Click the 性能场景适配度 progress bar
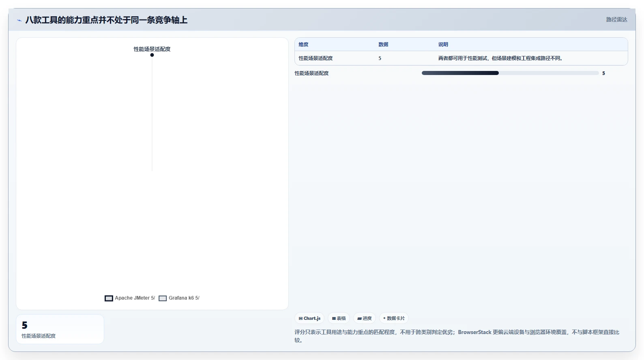The height and width of the screenshot is (360, 644). 510,73
